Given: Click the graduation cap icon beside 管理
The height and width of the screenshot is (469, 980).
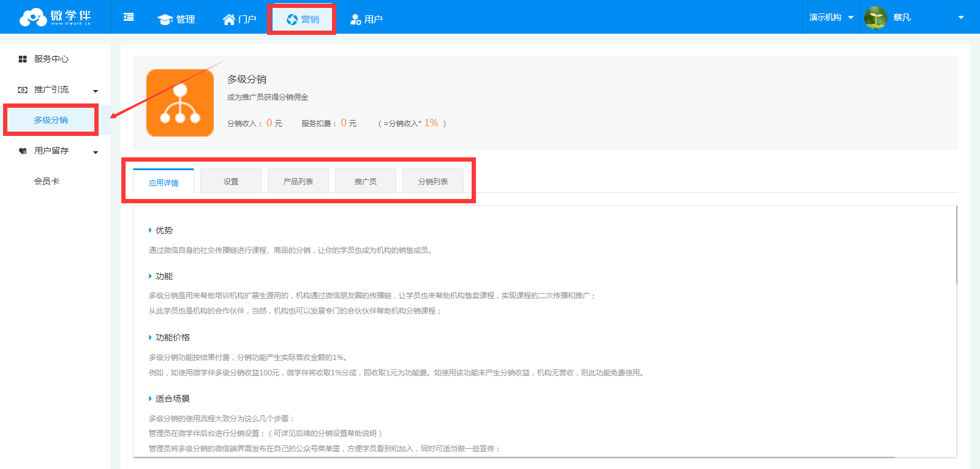Looking at the screenshot, I should pos(165,20).
